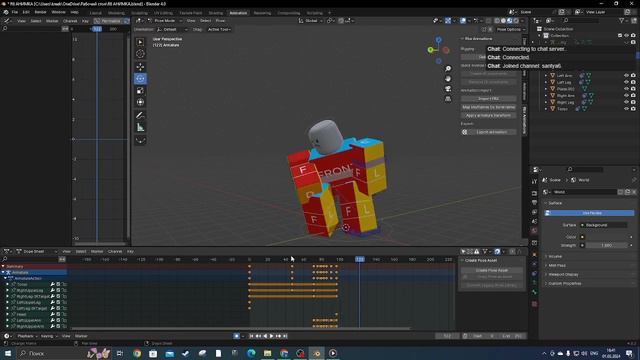Open the Pose Mode dropdown
This screenshot has height=360, width=640.
coord(165,20)
